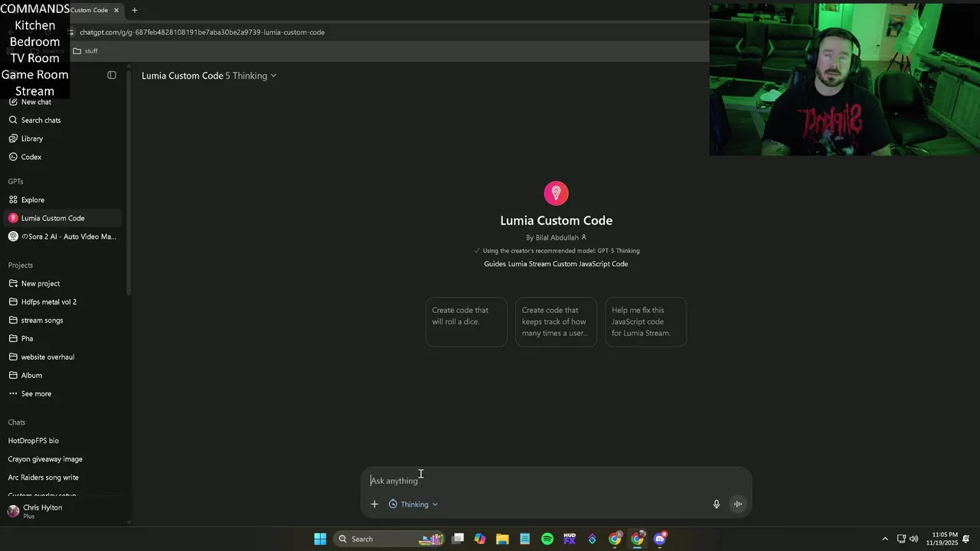The width and height of the screenshot is (980, 551).
Task: Click the Stream command in the overlay
Action: coord(35,91)
